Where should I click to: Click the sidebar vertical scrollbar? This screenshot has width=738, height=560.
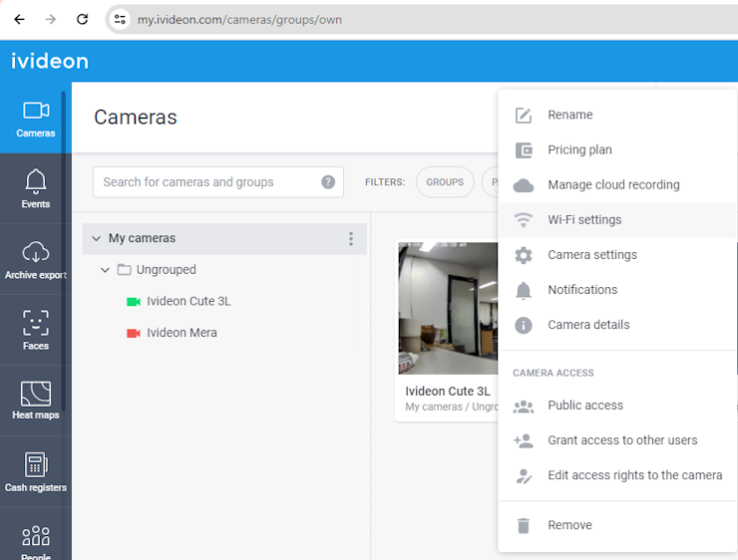(64, 251)
